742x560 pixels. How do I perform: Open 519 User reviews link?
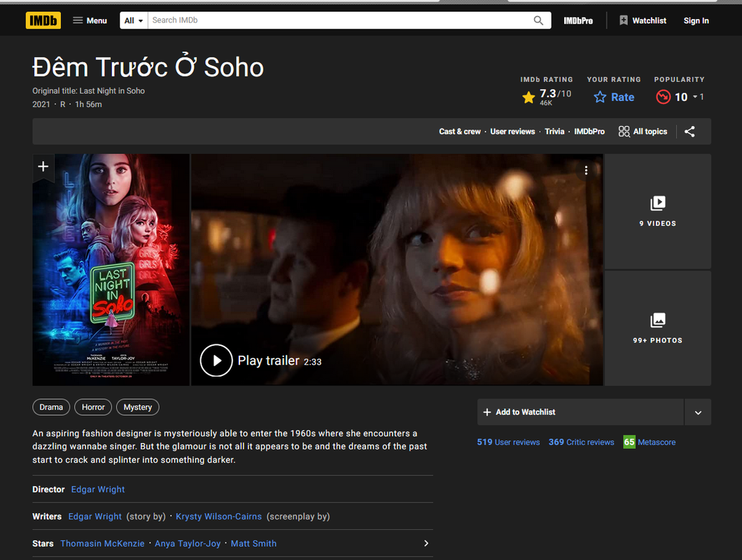point(508,442)
